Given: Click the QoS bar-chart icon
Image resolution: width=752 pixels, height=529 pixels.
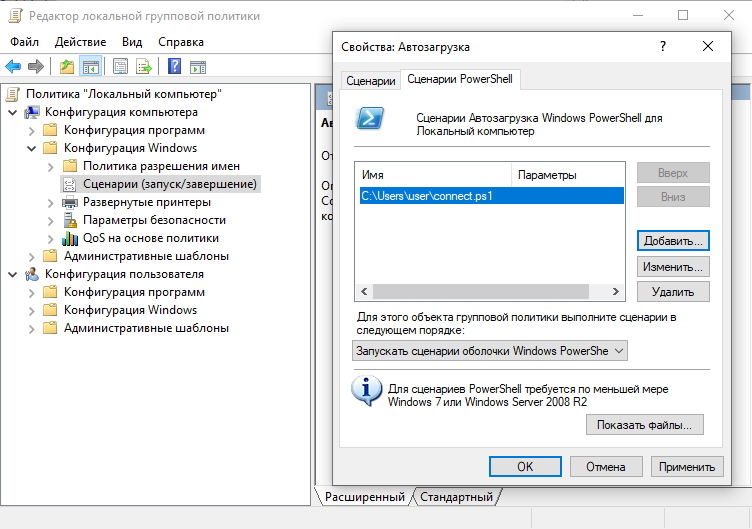Looking at the screenshot, I should [70, 238].
